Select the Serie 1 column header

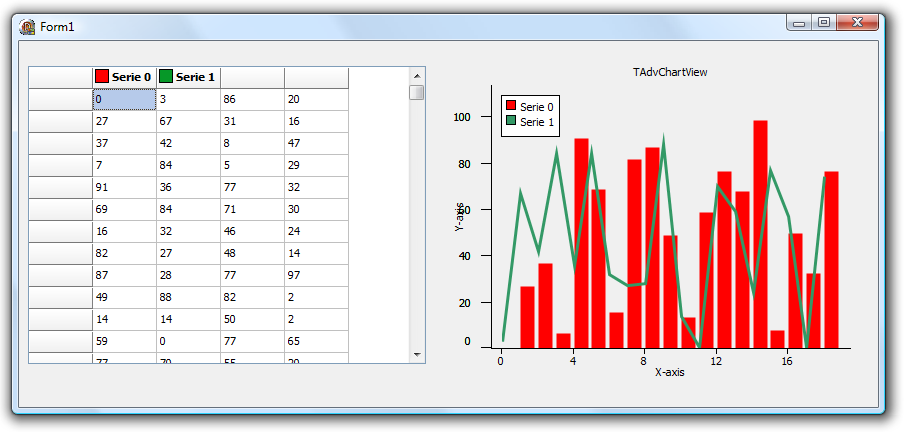[188, 77]
